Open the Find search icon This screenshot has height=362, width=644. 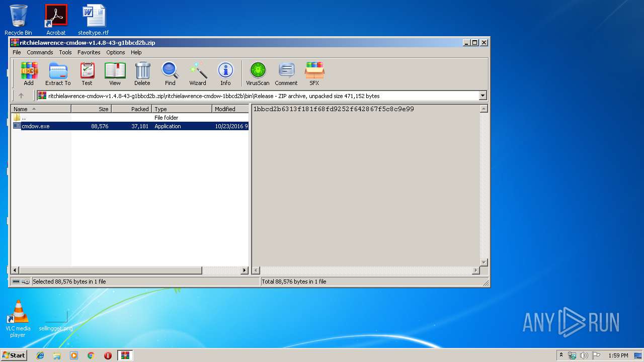(x=170, y=73)
